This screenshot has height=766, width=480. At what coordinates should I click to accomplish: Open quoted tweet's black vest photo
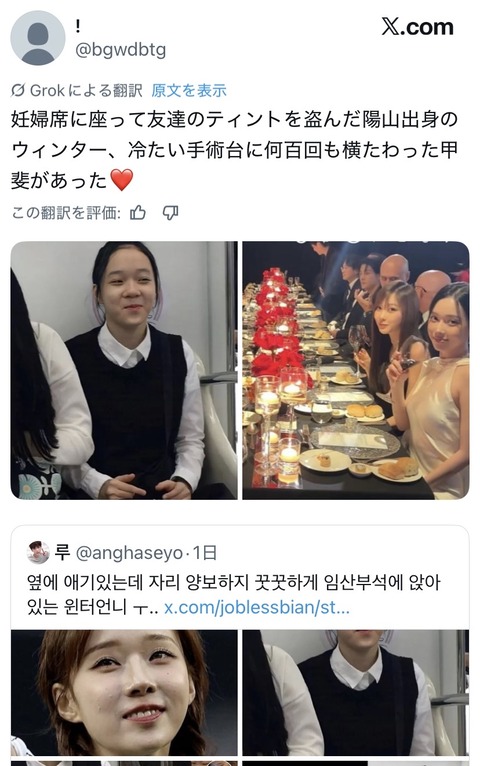[356, 692]
